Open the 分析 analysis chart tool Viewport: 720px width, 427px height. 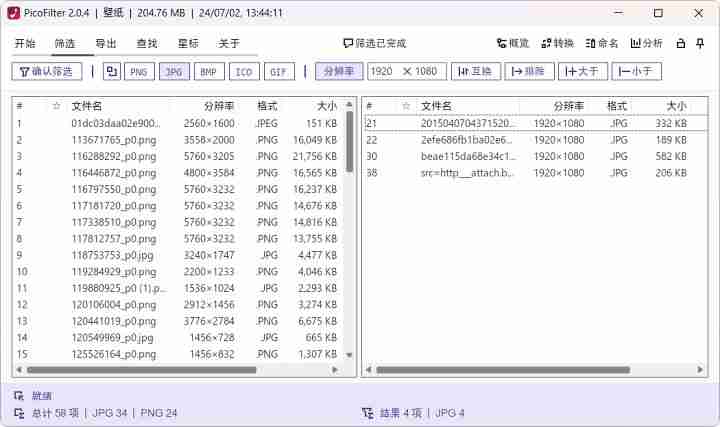[646, 44]
